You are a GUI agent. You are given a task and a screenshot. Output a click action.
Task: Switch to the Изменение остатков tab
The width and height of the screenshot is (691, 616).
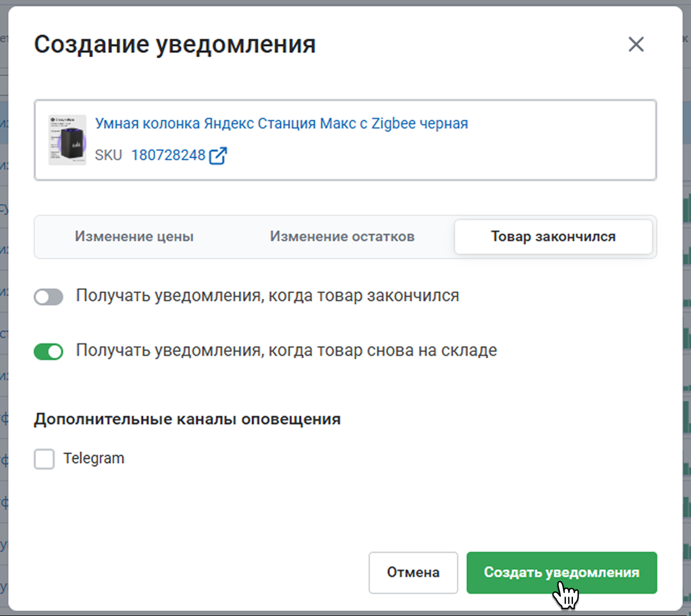[342, 237]
